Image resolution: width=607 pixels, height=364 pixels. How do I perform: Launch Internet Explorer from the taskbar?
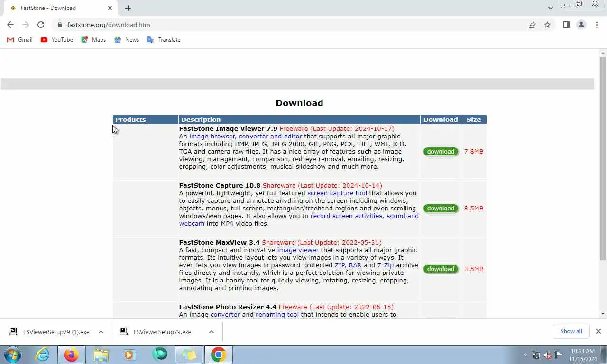[x=43, y=355]
